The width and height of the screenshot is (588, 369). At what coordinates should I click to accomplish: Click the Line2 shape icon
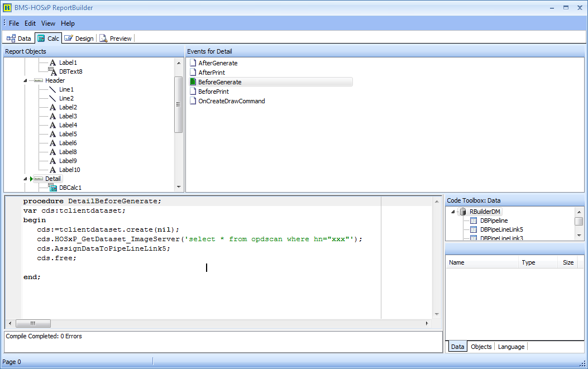click(x=53, y=98)
